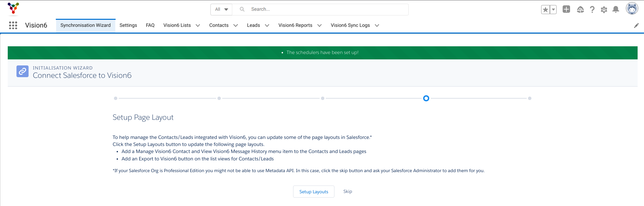
Task: Click the 'Add a Manage Vision6 Contact' bullet
Action: click(244, 152)
